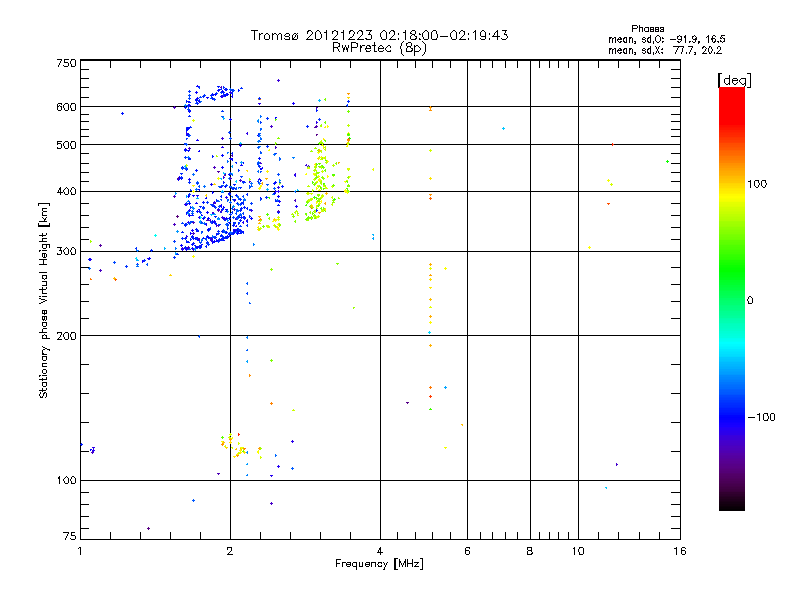The image size is (800, 600).
Task: Click the y-axis tick label '300'
Action: 66,251
